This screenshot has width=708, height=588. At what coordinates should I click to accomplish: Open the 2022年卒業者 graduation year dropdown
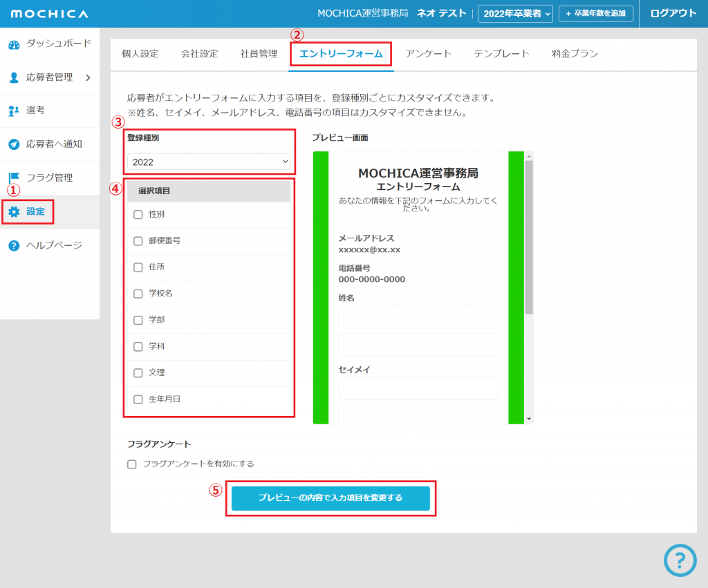515,13
